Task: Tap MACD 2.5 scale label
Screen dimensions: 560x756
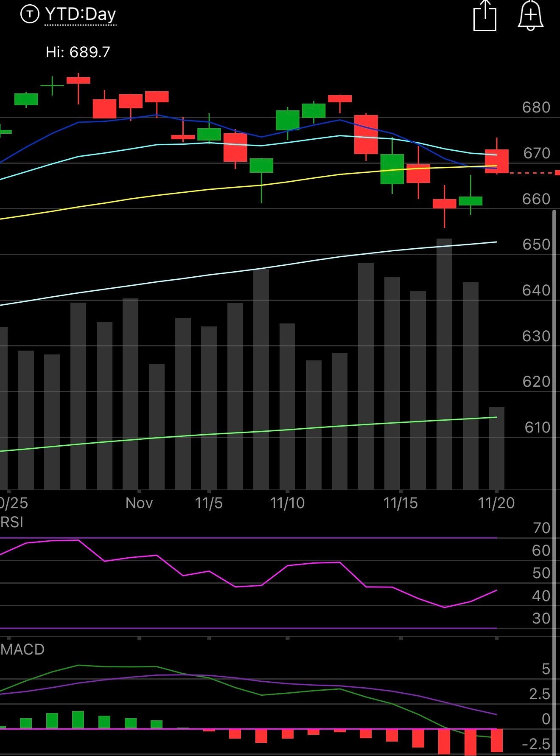Action: pos(540,694)
